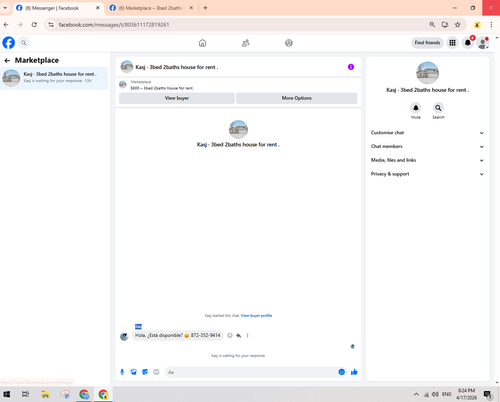
Task: Open the zoom magnifier in the address bar
Action: point(432,25)
